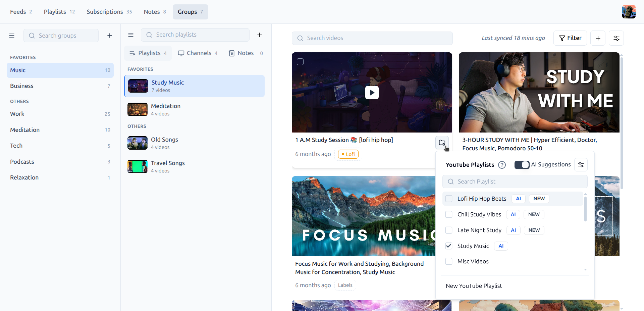This screenshot has width=644, height=311.
Task: Click the playlists panel hamburger icon
Action: [131, 35]
